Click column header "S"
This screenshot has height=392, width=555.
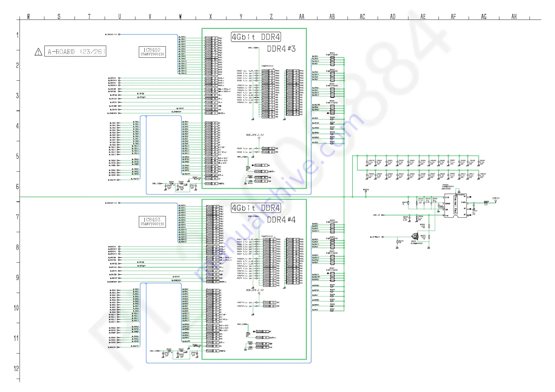tap(59, 17)
